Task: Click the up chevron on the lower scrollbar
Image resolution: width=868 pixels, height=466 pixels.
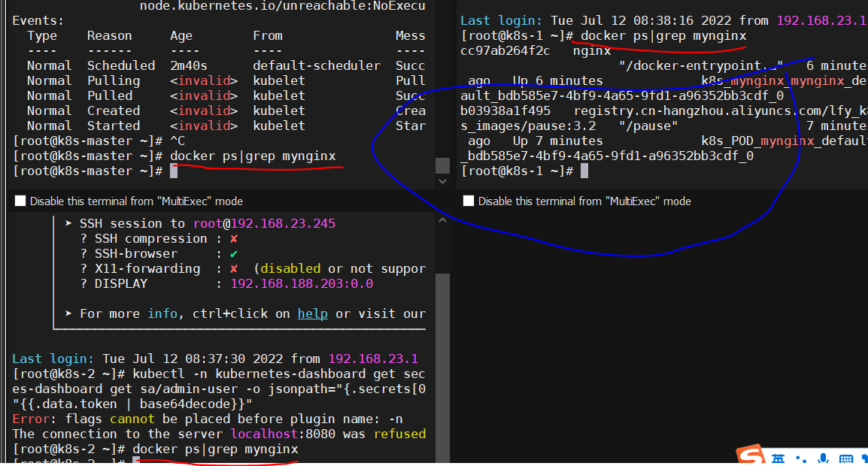Action: pyautogui.click(x=442, y=219)
